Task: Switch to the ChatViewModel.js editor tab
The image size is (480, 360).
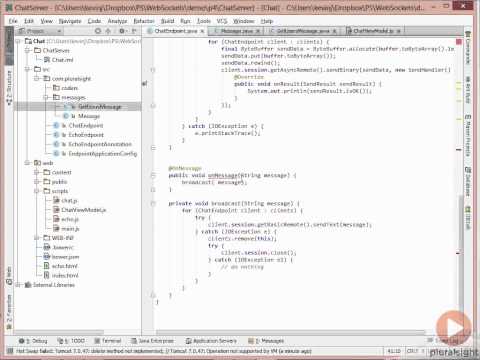Action: click(x=373, y=31)
